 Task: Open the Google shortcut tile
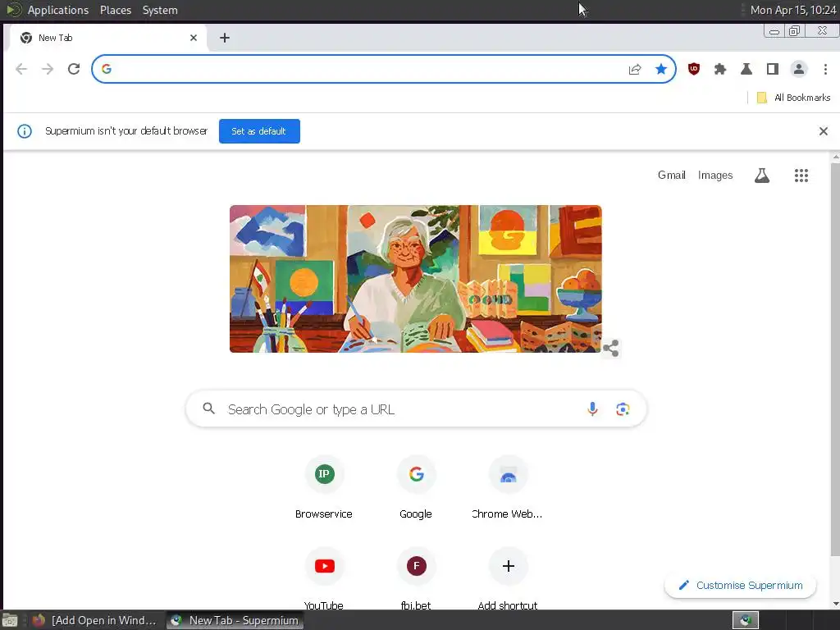click(416, 487)
